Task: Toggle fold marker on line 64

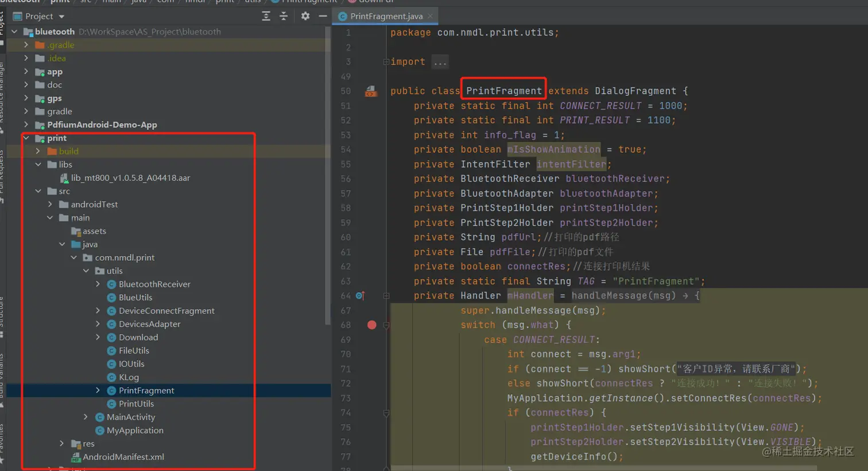Action: pyautogui.click(x=386, y=296)
